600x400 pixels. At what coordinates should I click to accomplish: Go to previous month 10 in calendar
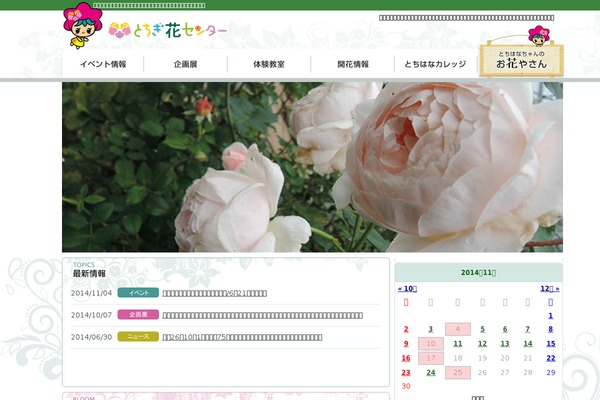pyautogui.click(x=407, y=289)
